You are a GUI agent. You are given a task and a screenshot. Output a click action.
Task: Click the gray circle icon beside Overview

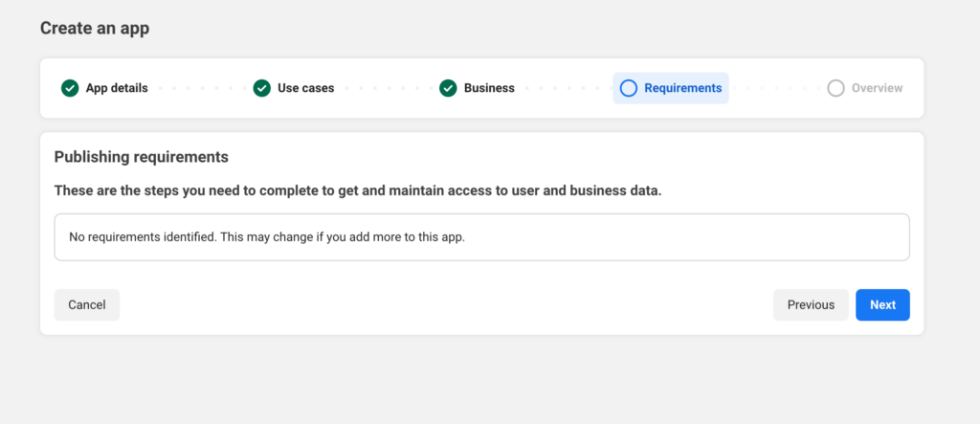click(835, 88)
